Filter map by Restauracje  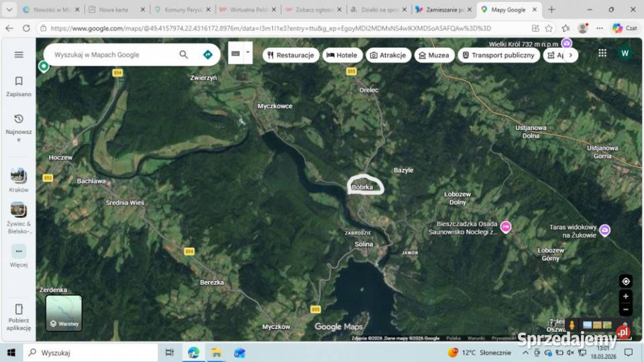290,55
